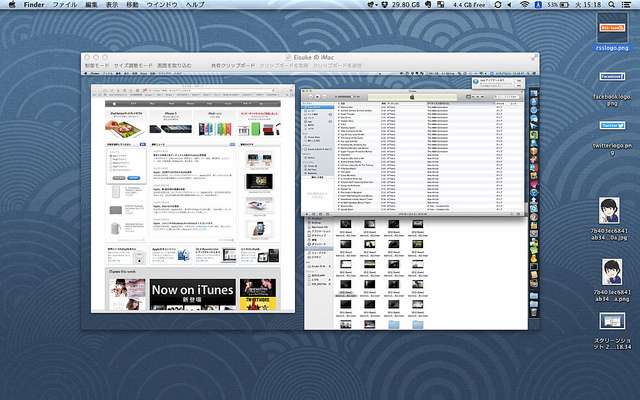Viewport: 640px width, 400px height.
Task: Click the remote Safari address field
Action: [211, 90]
